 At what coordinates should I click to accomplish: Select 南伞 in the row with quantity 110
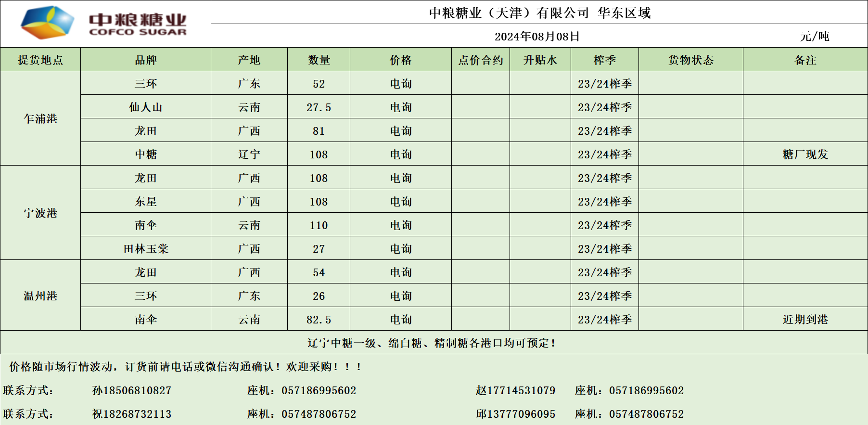pyautogui.click(x=146, y=225)
